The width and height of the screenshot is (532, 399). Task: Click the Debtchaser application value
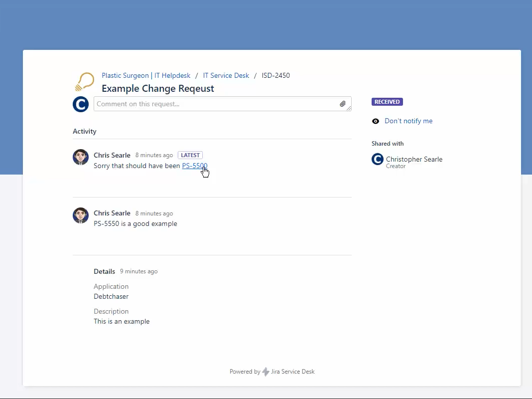point(111,296)
